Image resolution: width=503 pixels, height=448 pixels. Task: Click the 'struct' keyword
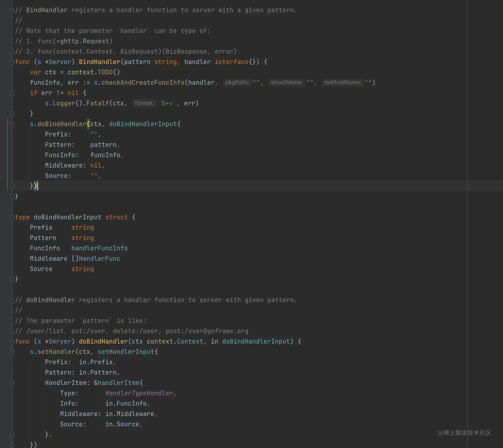[116, 217]
